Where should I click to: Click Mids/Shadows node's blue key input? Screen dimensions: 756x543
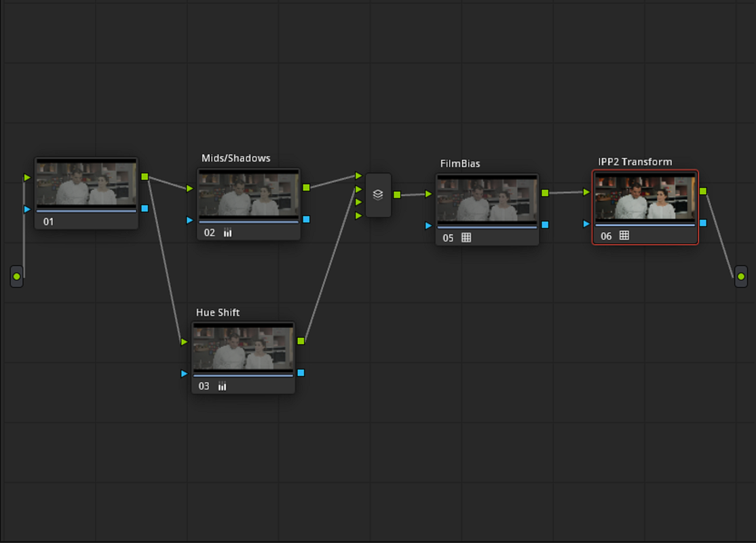click(x=189, y=220)
